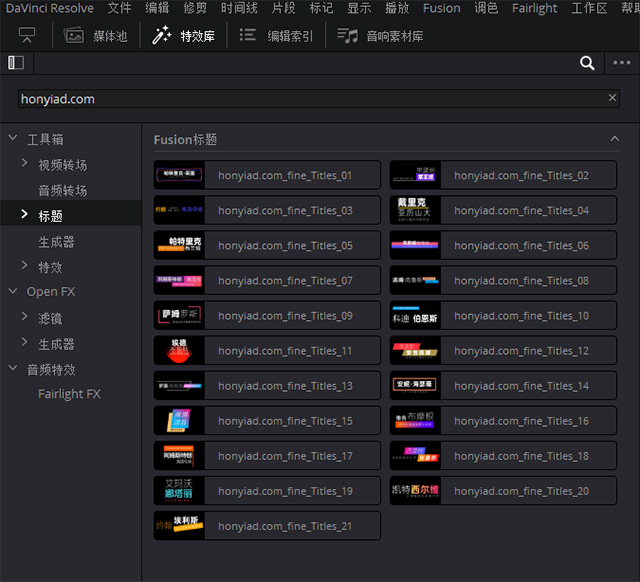Open the 显示 view menu
The height and width of the screenshot is (582, 640).
(359, 8)
